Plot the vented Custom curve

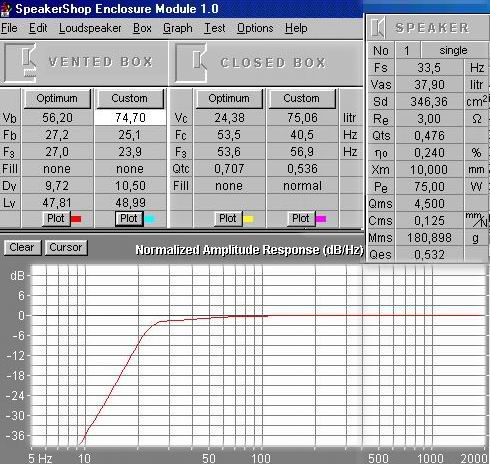coord(129,219)
